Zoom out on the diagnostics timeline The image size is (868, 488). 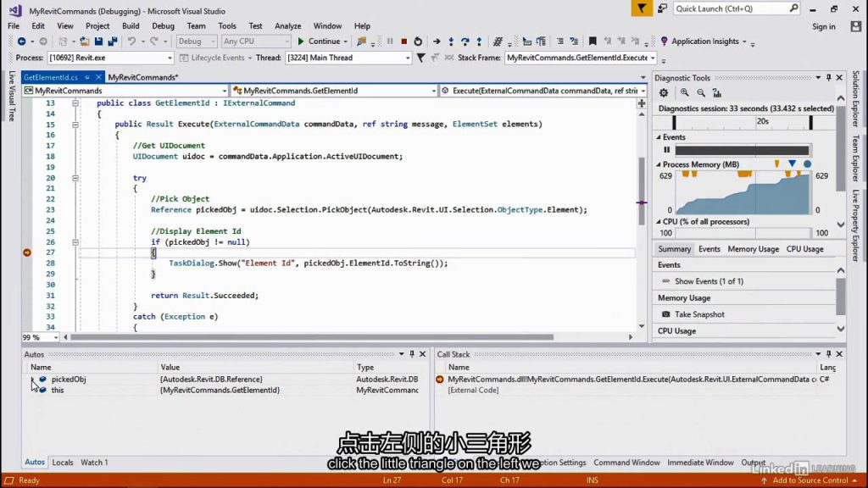click(701, 93)
